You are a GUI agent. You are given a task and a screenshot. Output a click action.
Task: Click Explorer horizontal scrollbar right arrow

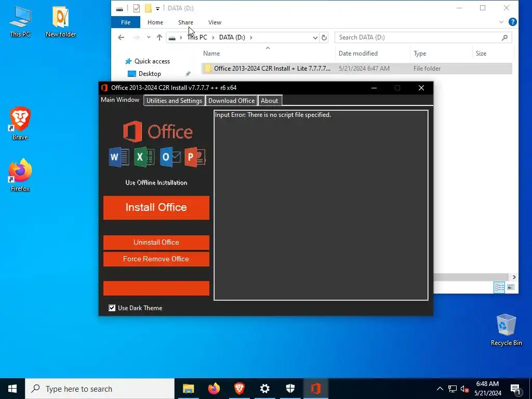click(x=514, y=277)
